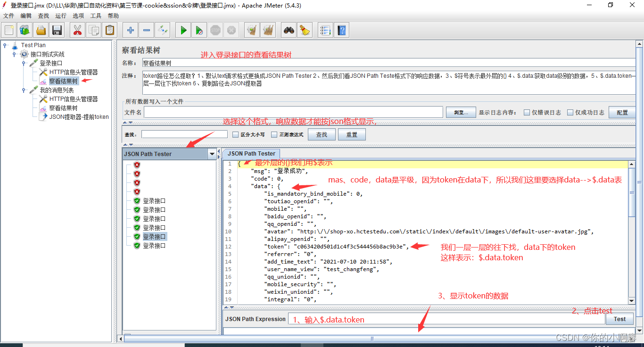Click the JSON Path Expression input field
The image size is (644, 347).
coord(447,319)
